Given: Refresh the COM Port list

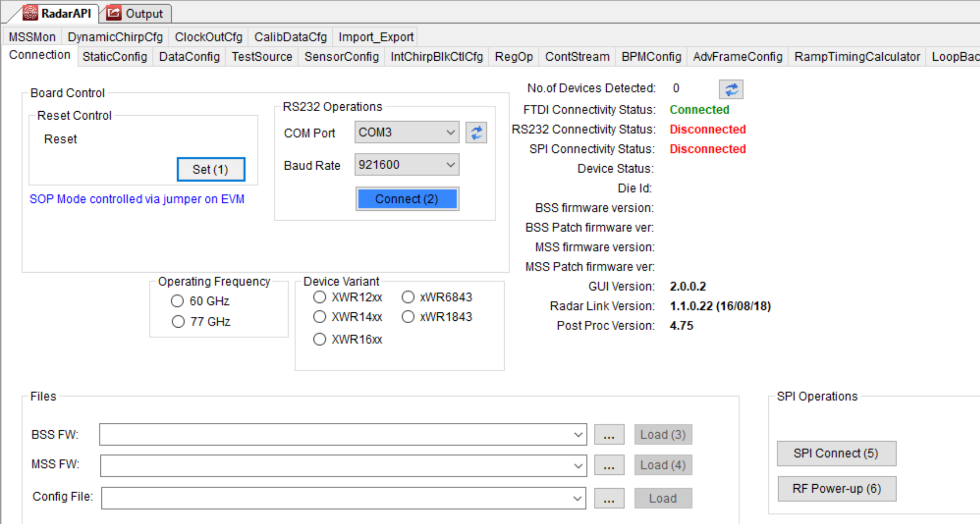Looking at the screenshot, I should [x=476, y=133].
